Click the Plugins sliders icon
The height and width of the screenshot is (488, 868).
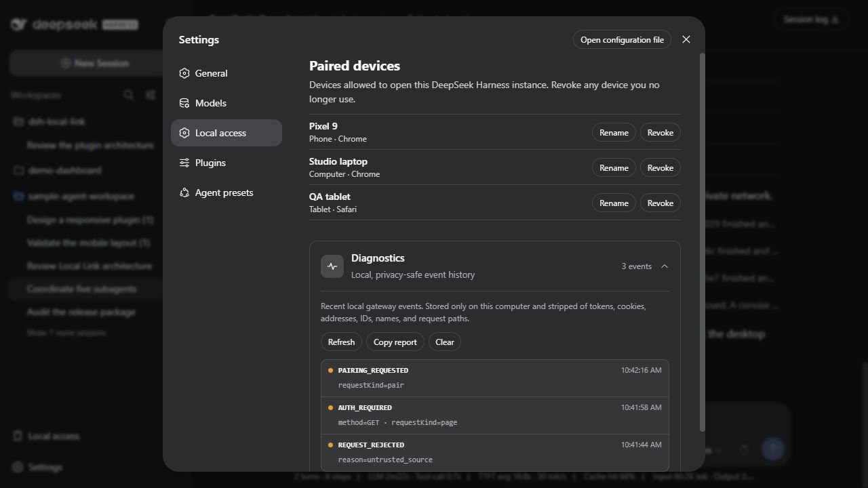[x=184, y=163]
